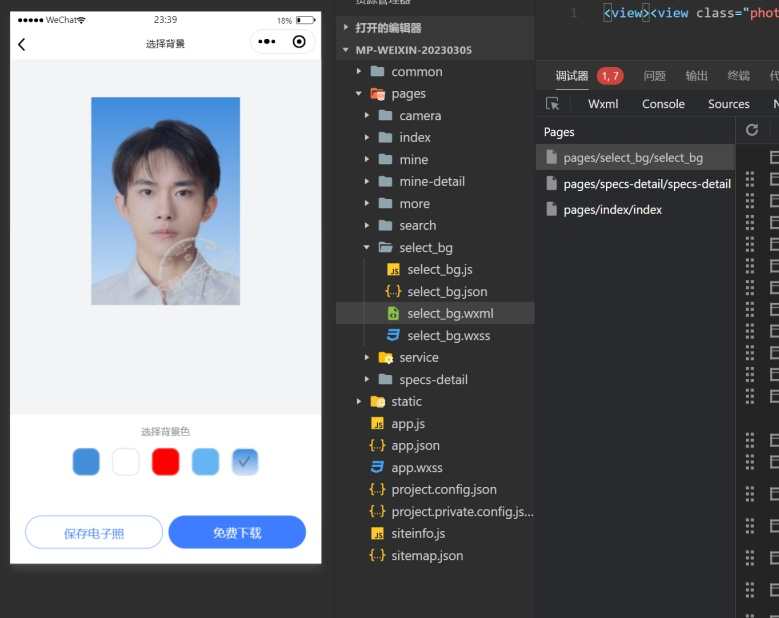Viewport: 779px width, 618px height.
Task: Click the static folder icon
Action: click(x=378, y=401)
